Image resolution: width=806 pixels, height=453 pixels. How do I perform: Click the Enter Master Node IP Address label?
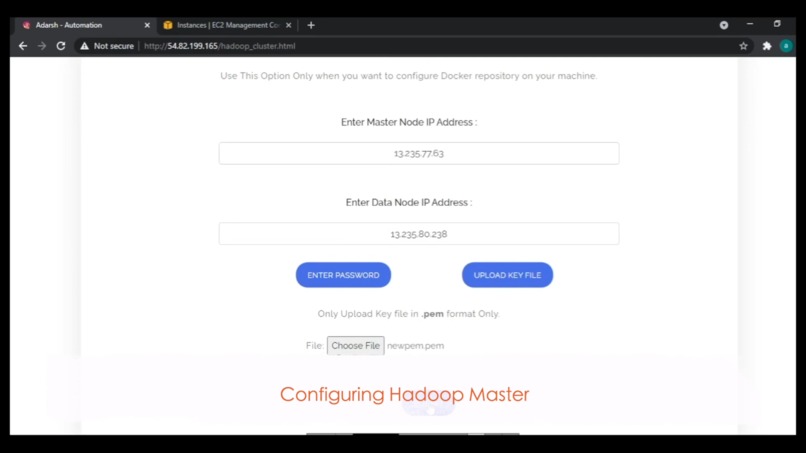coord(409,122)
